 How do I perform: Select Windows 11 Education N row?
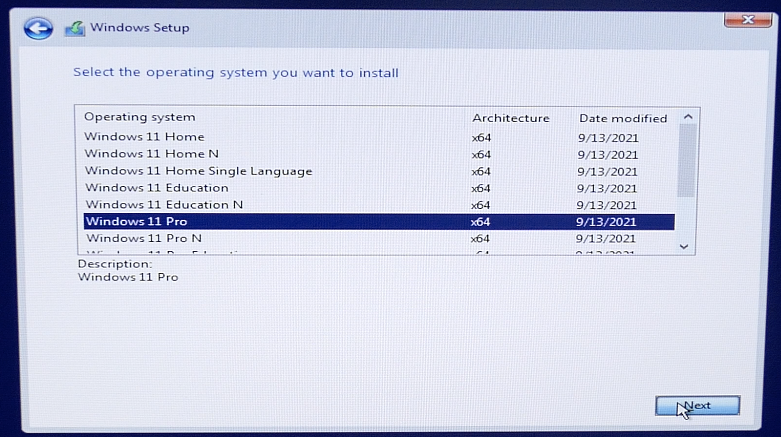pos(379,205)
